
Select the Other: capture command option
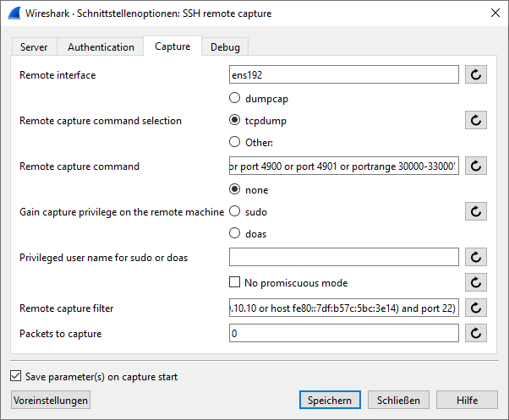click(236, 143)
